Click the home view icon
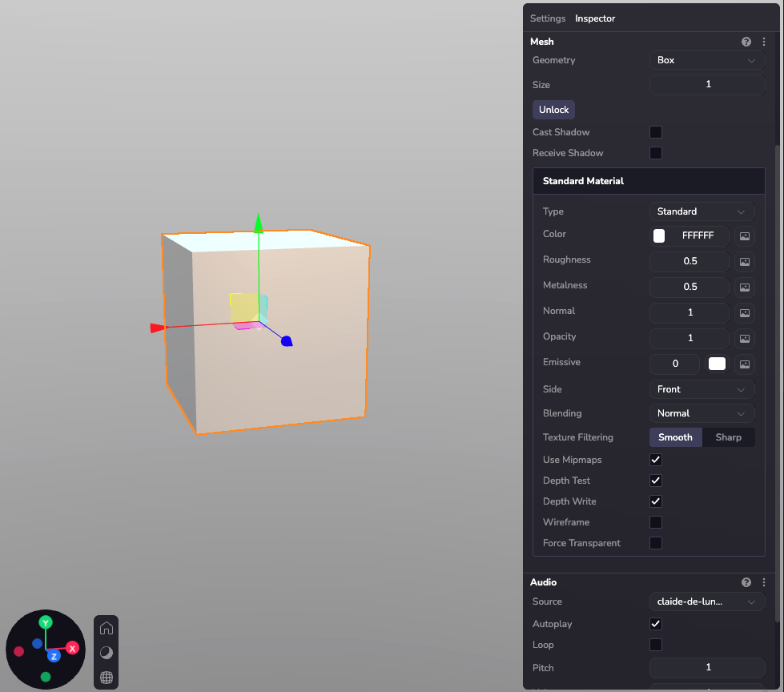784x692 pixels. [107, 628]
